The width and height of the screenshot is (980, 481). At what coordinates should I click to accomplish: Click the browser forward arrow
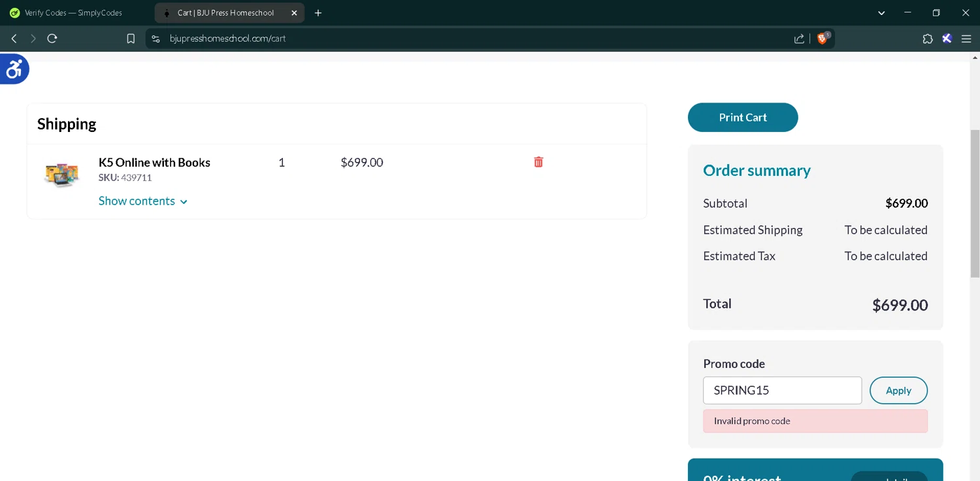pyautogui.click(x=33, y=39)
